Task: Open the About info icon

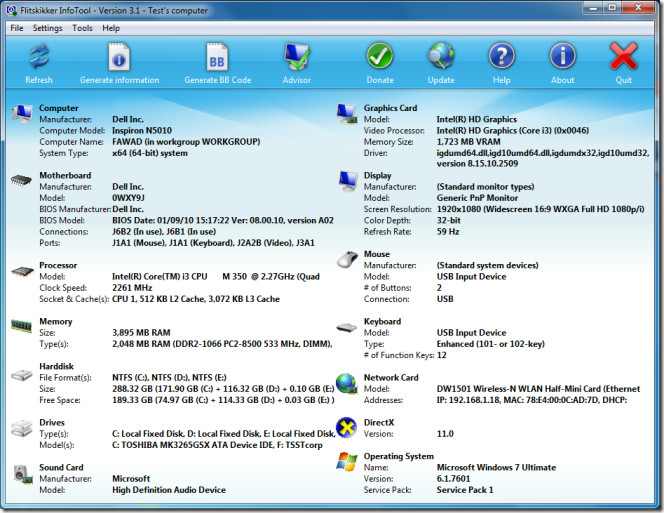Action: click(562, 56)
